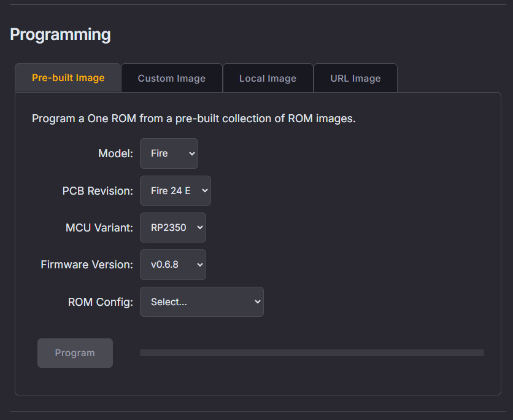Expand the PCB Revision dropdown
The width and height of the screenshot is (513, 420).
175,191
